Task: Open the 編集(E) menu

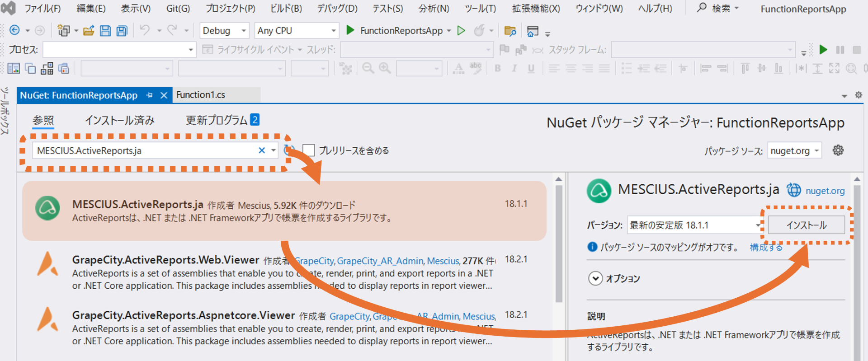Action: (x=91, y=8)
